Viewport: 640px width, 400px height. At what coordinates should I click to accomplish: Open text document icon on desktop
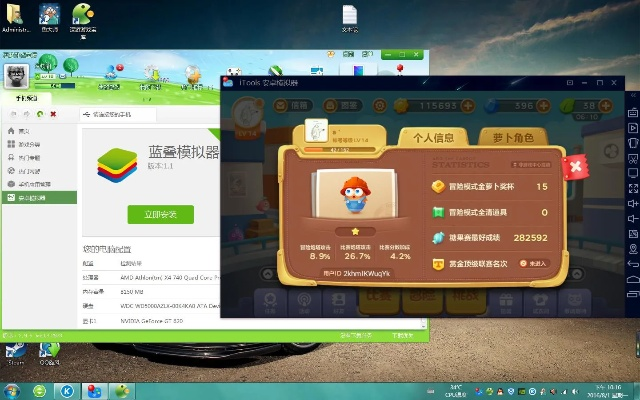[x=350, y=18]
